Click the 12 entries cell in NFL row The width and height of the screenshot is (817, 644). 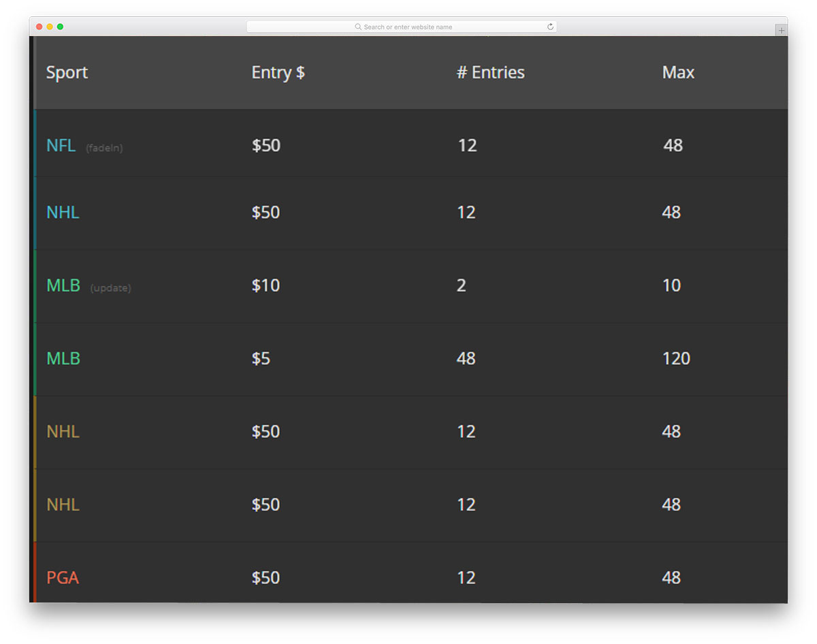467,145
